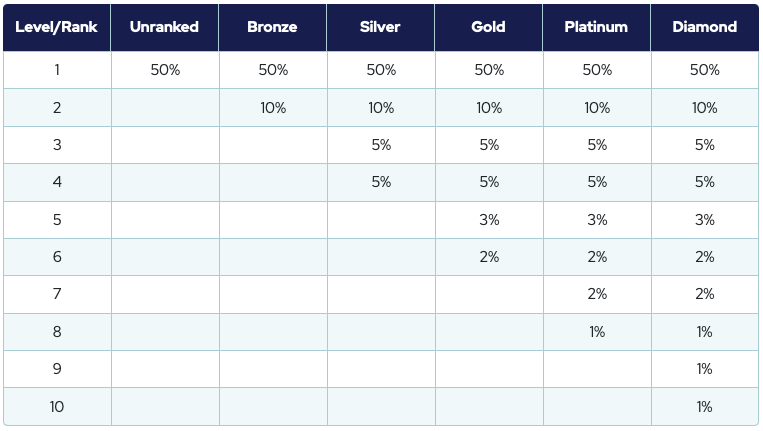Select Diamond's 1% cell in level 10 row
763x431 pixels.
705,407
